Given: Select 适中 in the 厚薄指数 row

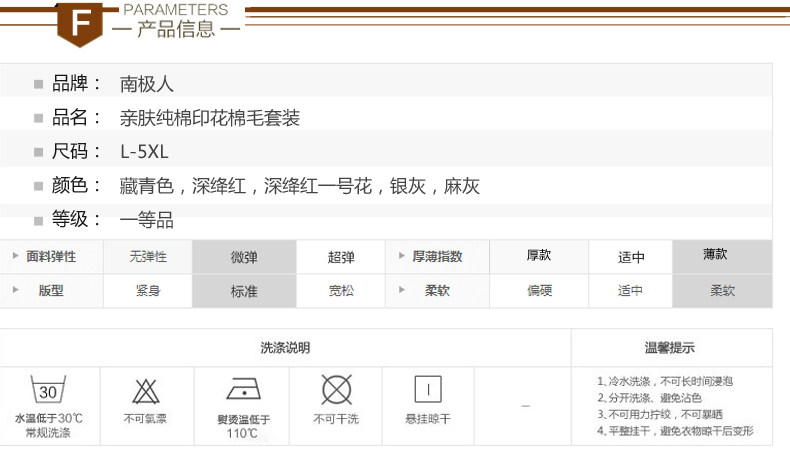Looking at the screenshot, I should [630, 257].
